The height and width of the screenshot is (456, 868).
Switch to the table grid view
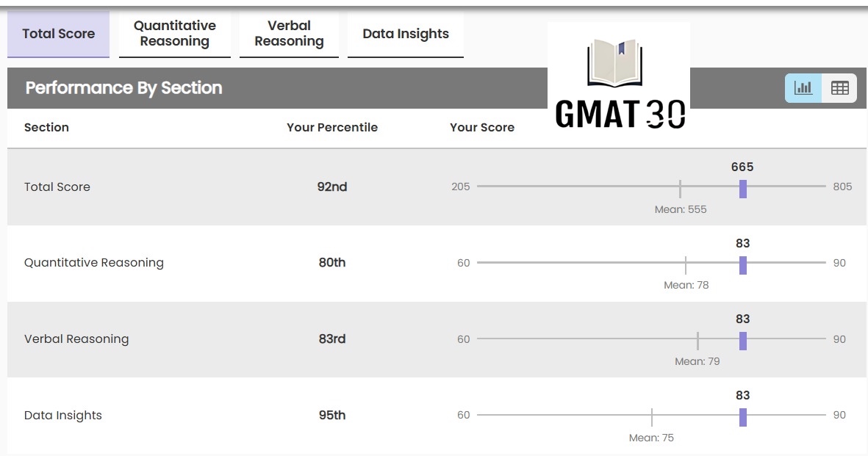(x=839, y=88)
